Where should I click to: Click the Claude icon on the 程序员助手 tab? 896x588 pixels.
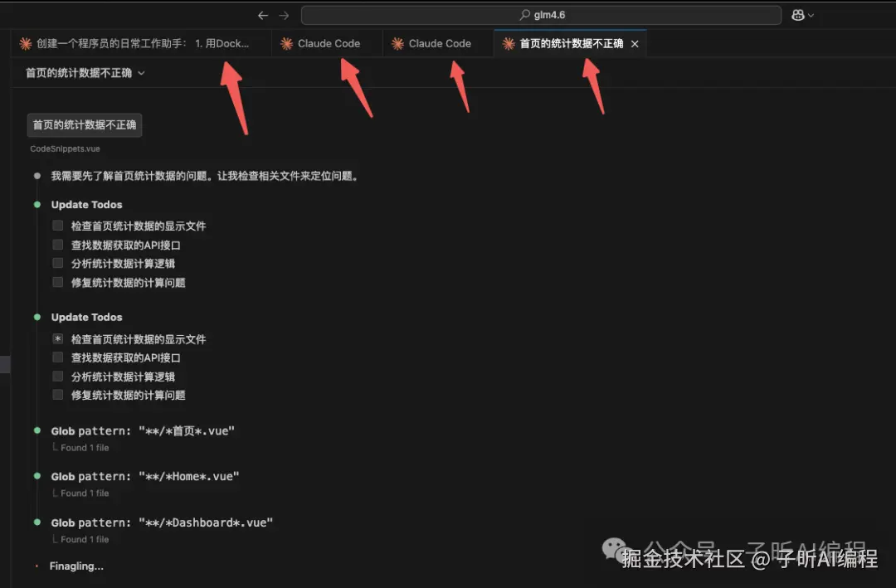[x=26, y=43]
